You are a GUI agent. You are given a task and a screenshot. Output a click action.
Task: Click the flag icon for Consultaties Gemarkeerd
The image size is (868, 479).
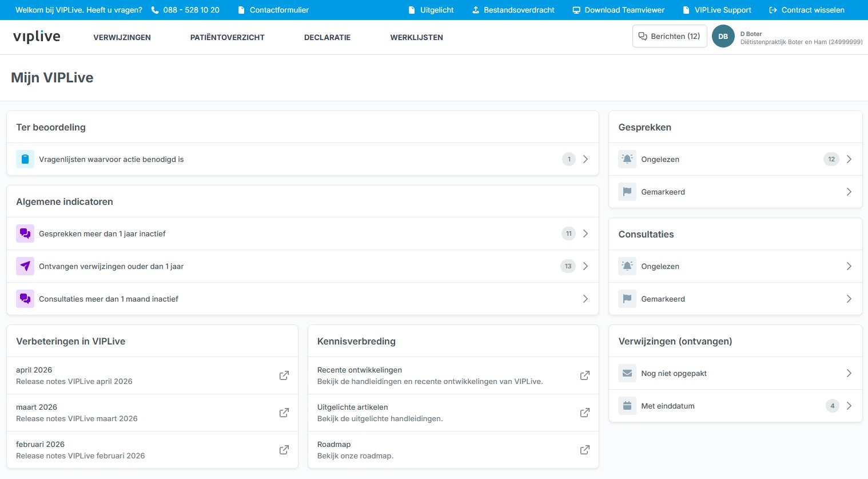point(627,299)
